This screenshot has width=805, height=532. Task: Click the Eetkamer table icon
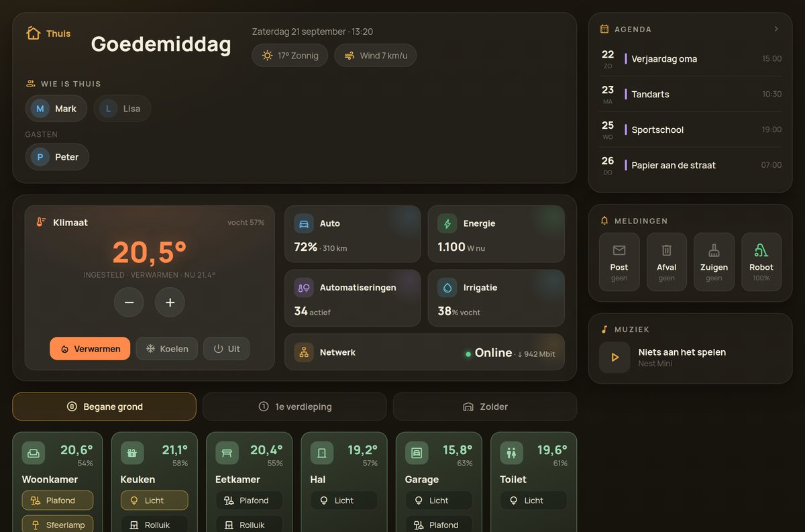pyautogui.click(x=227, y=453)
